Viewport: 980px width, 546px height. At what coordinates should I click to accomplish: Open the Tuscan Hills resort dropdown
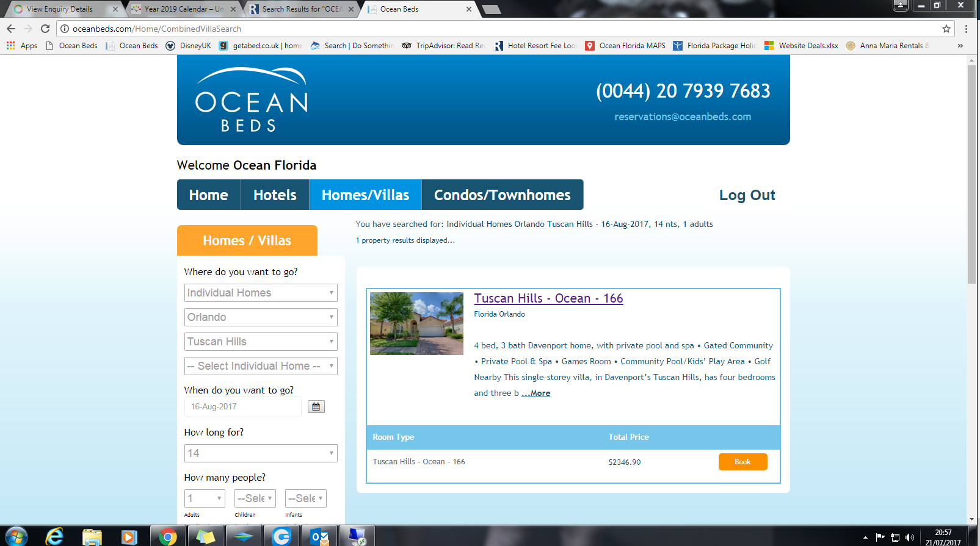261,342
